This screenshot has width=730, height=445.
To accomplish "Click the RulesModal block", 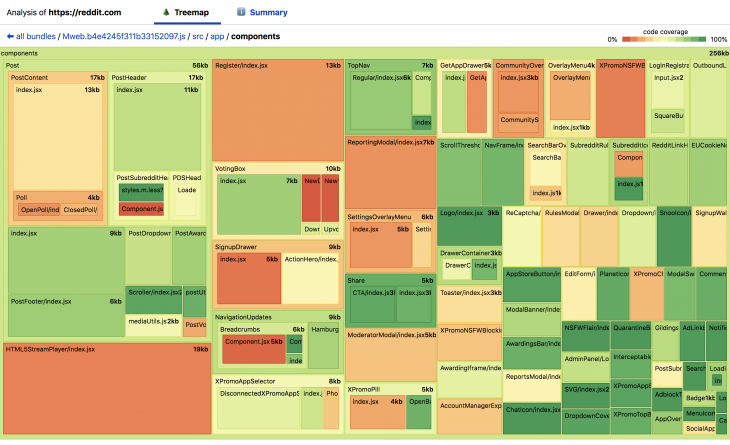I will pos(561,237).
